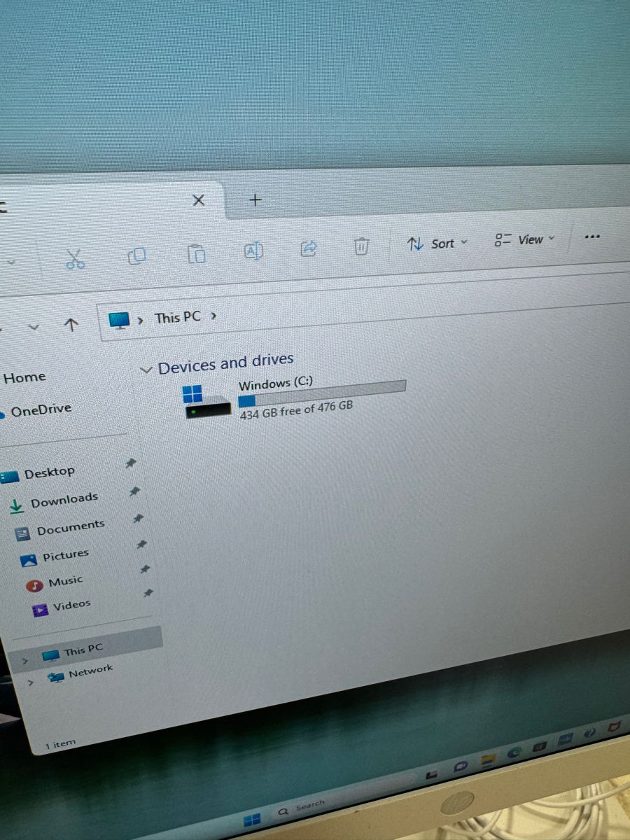Click the Paste clipboard icon
This screenshot has width=630, height=840.
coord(196,253)
